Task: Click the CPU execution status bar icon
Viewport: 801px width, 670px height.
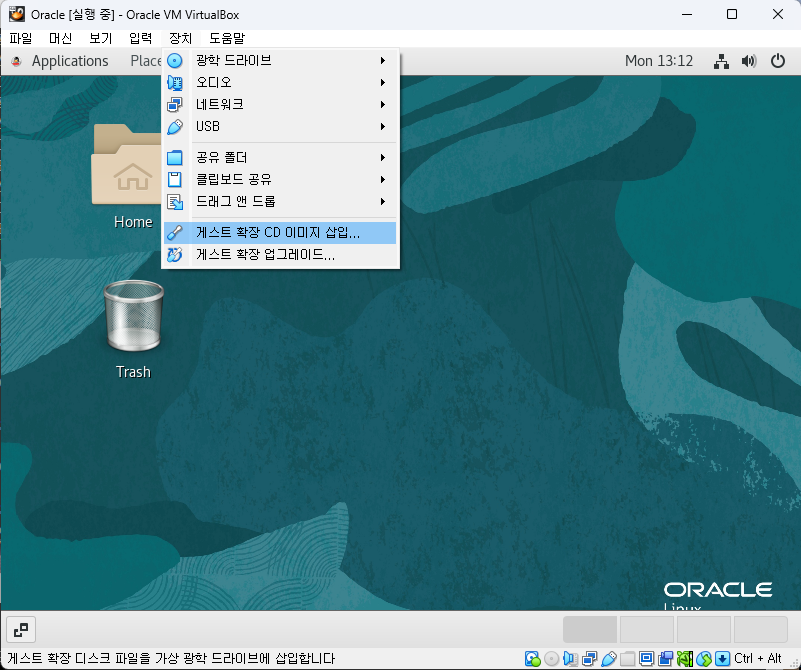Action: [685, 659]
